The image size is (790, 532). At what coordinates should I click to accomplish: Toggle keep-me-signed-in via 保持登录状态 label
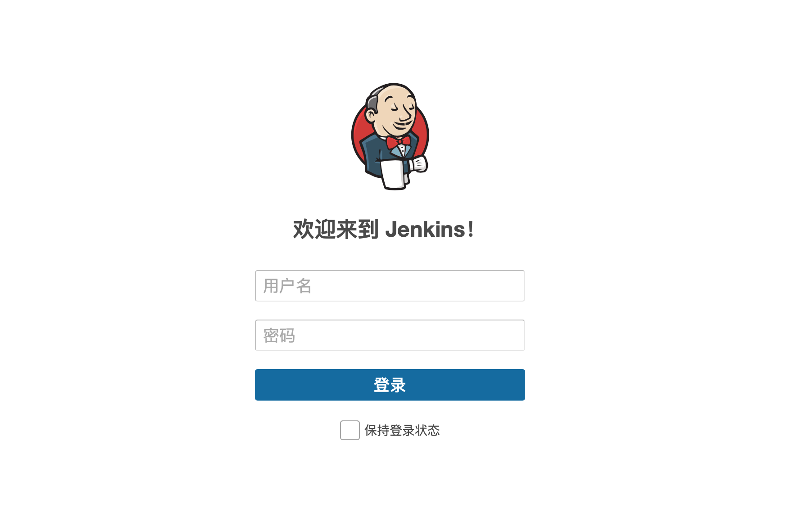tap(402, 430)
